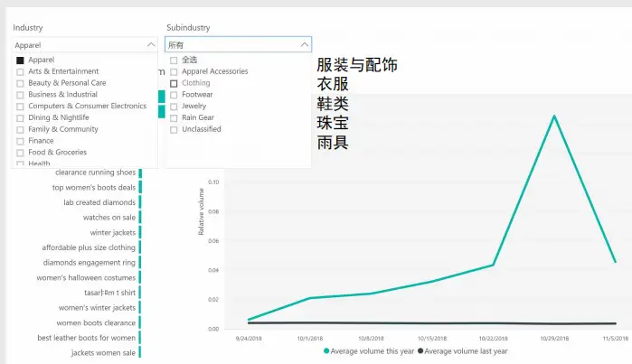The width and height of the screenshot is (632, 364).
Task: Click the Relative volume axis title
Action: [201, 211]
